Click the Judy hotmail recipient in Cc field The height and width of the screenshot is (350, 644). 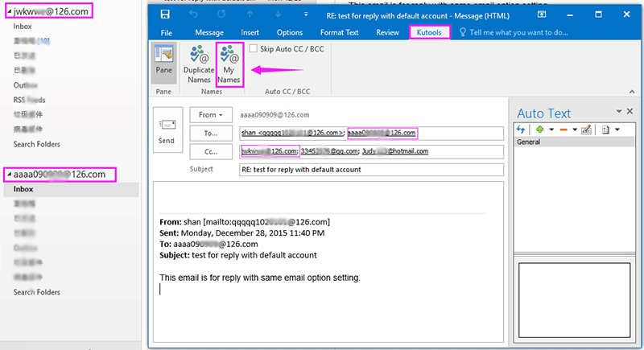395,151
